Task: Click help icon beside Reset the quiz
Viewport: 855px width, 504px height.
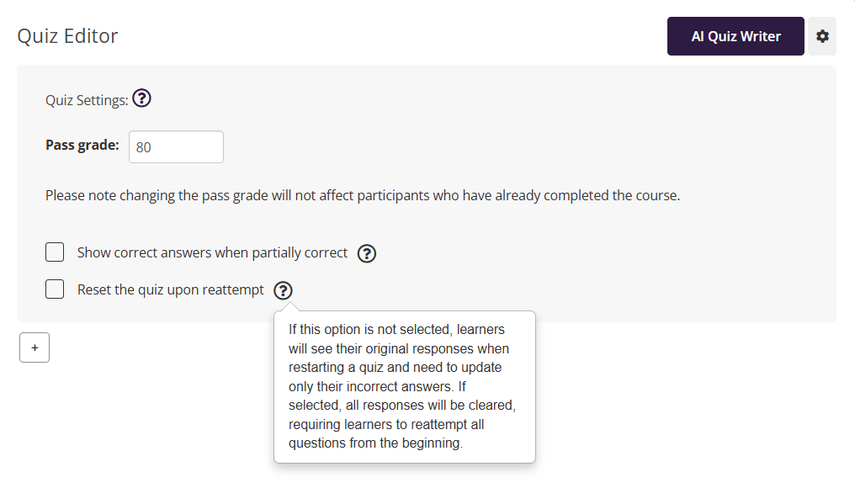Action: point(284,290)
